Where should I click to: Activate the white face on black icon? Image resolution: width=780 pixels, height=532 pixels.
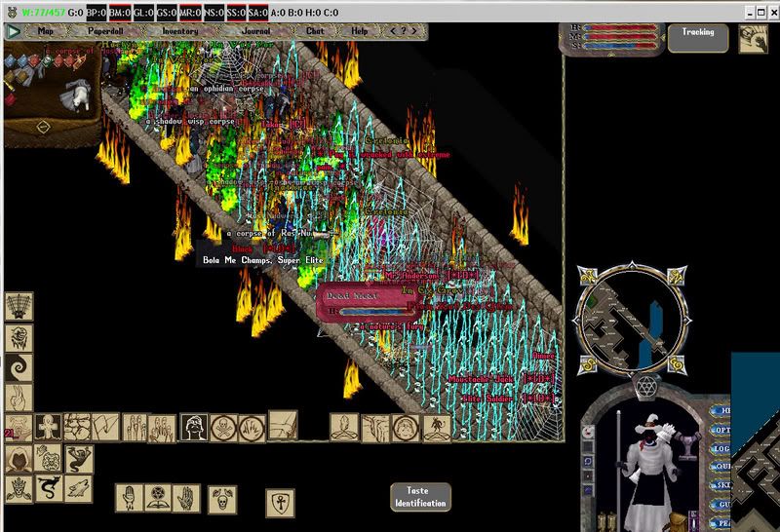pyautogui.click(x=194, y=427)
